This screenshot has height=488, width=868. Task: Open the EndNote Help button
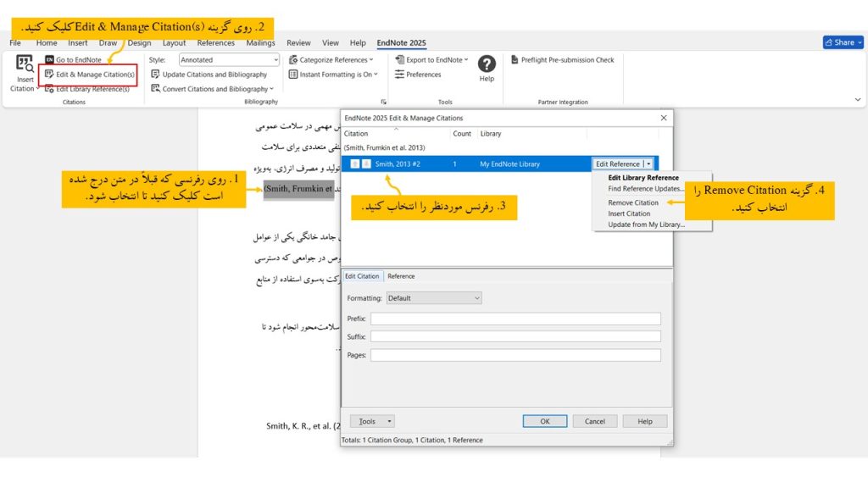486,64
